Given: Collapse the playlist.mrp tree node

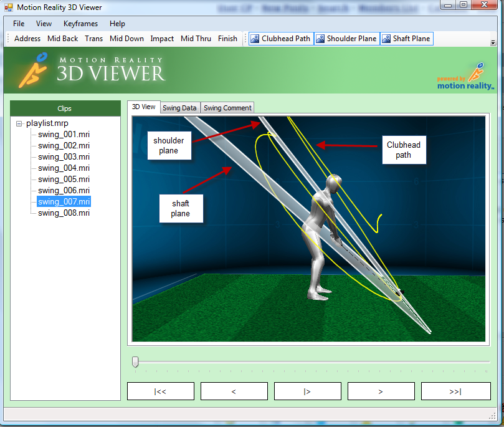Looking at the screenshot, I should pyautogui.click(x=19, y=123).
